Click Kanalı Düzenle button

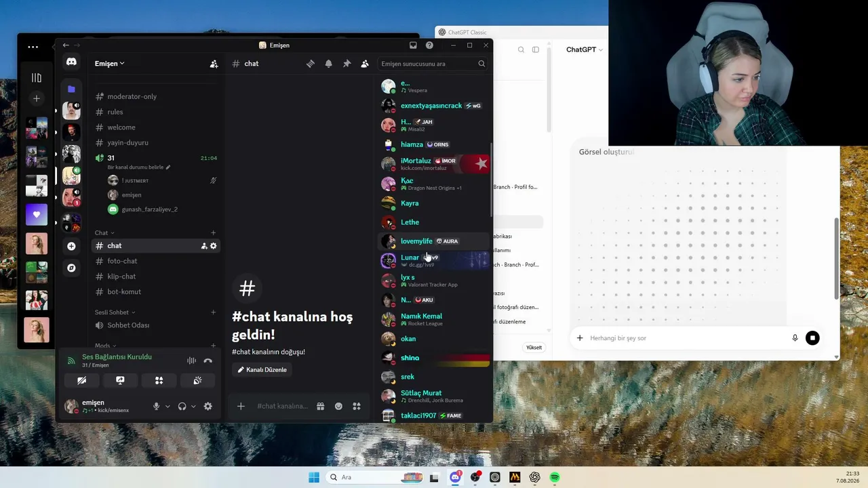(262, 370)
